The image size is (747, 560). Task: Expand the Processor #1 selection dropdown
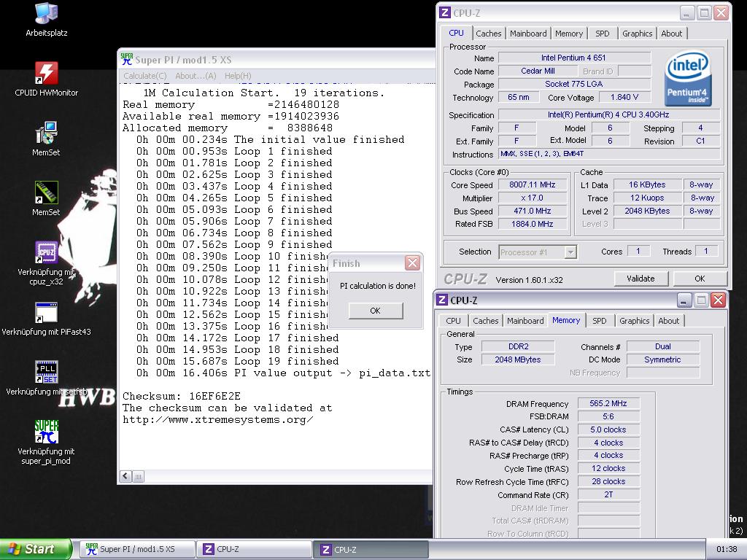click(570, 252)
